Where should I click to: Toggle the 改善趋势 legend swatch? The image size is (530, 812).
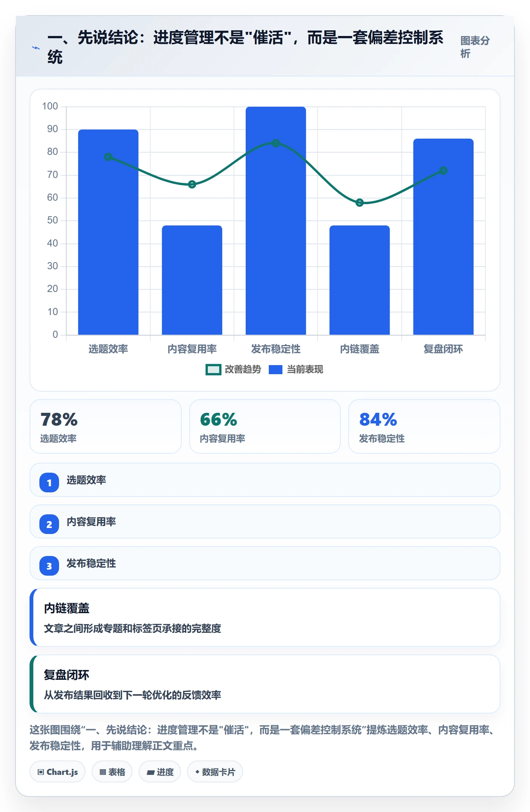click(x=213, y=370)
